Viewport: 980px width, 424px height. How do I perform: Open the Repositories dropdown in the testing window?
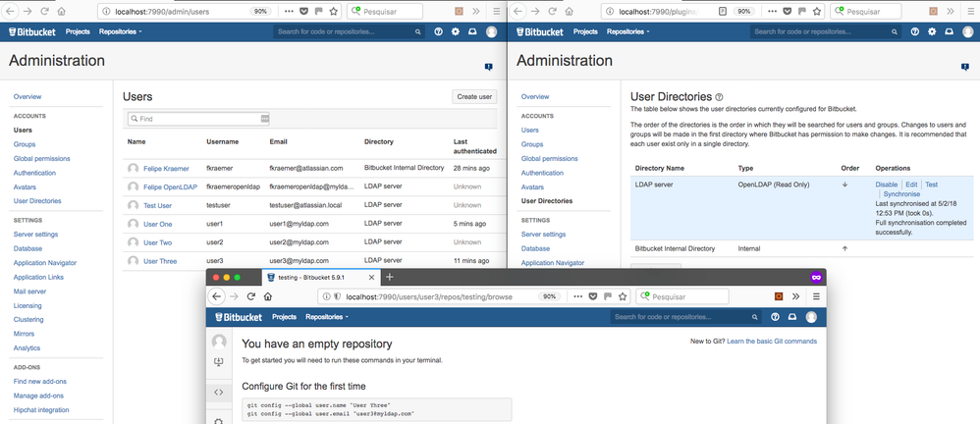327,317
